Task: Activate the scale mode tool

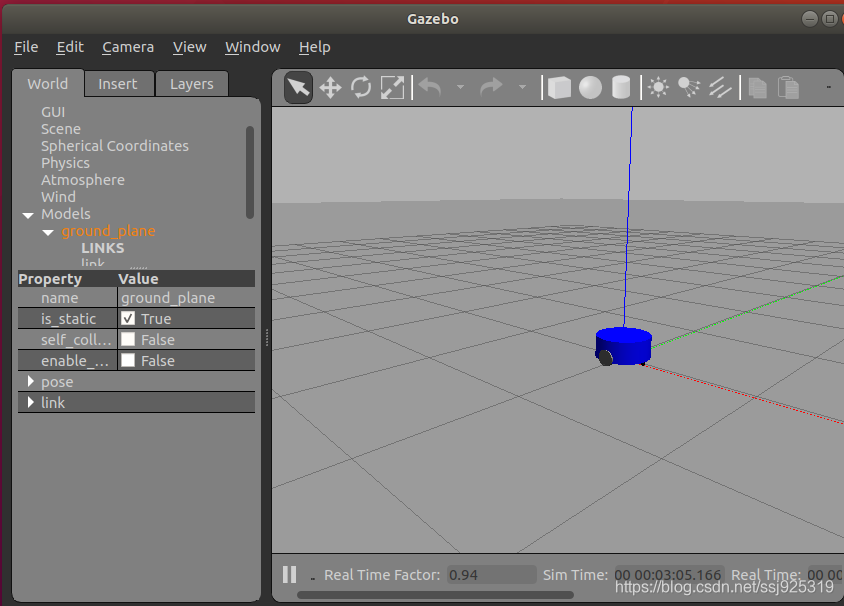Action: 392,87
